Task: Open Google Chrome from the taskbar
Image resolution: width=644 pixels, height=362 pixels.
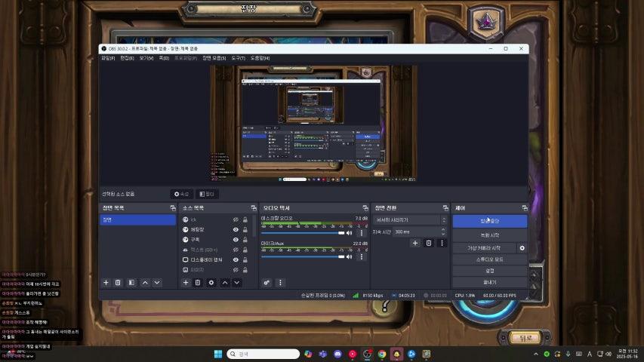Action: [382, 354]
